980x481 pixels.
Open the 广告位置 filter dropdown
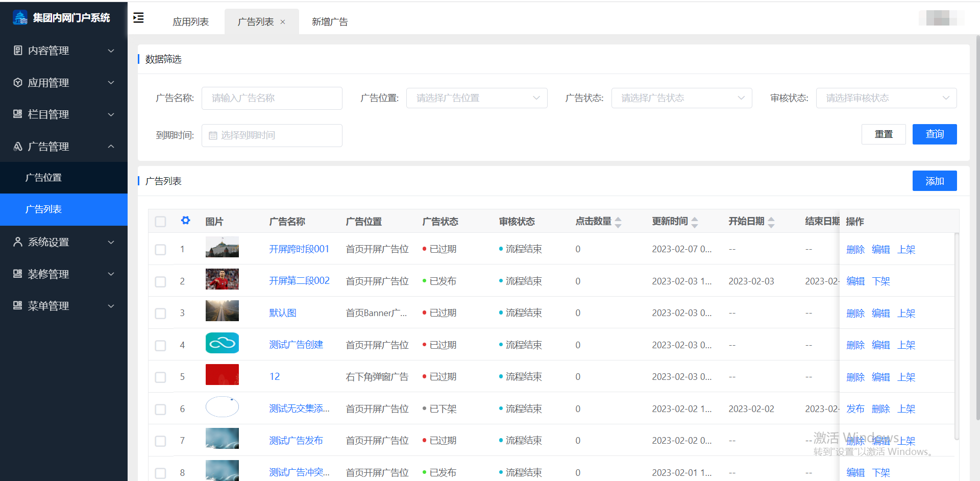(x=477, y=98)
